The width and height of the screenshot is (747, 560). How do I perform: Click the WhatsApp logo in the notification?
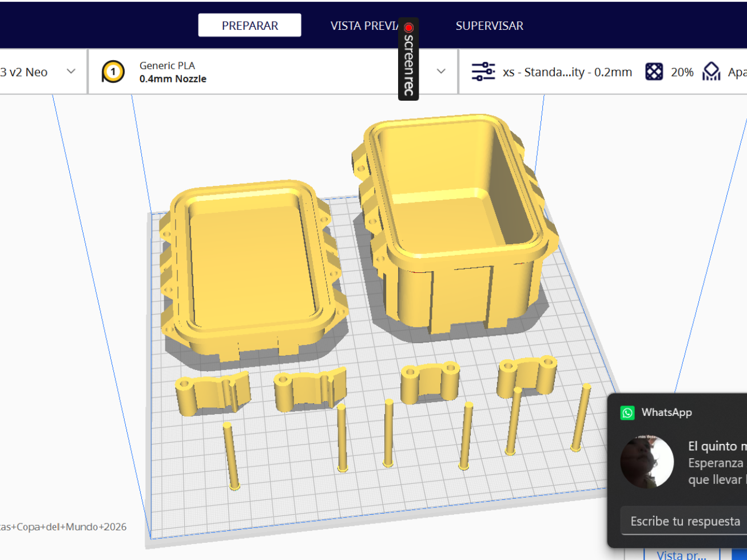point(627,412)
